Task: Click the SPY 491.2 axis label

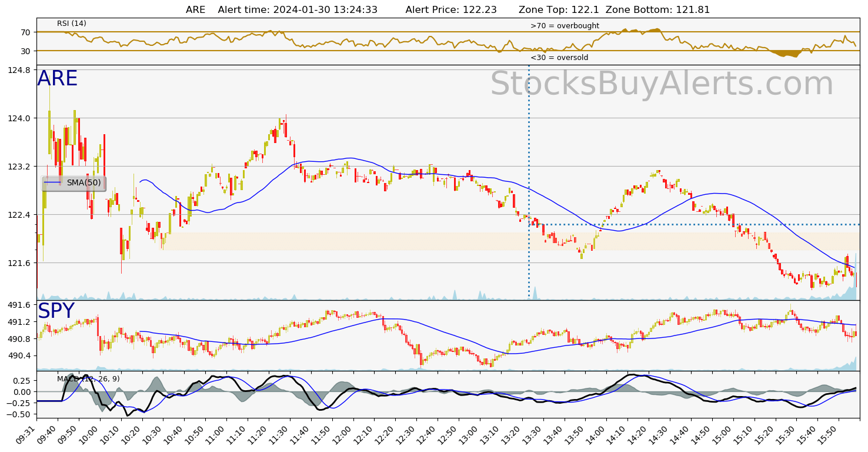Action: pos(21,322)
